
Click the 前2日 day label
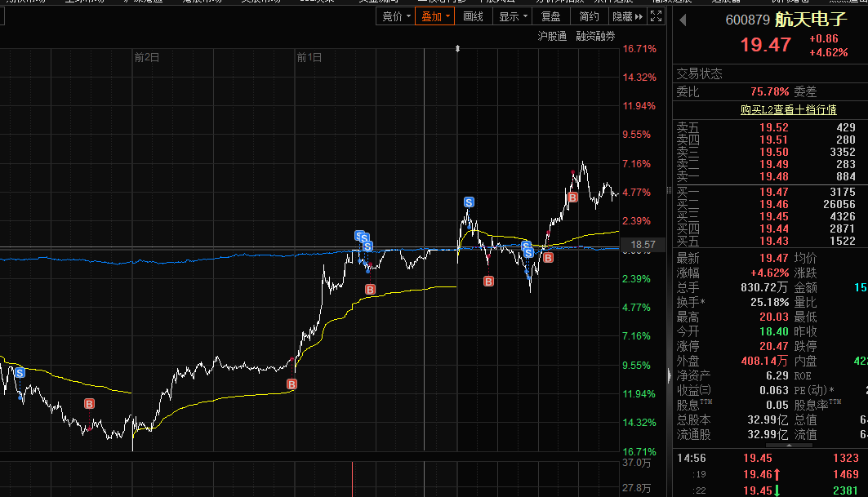pyautogui.click(x=147, y=58)
